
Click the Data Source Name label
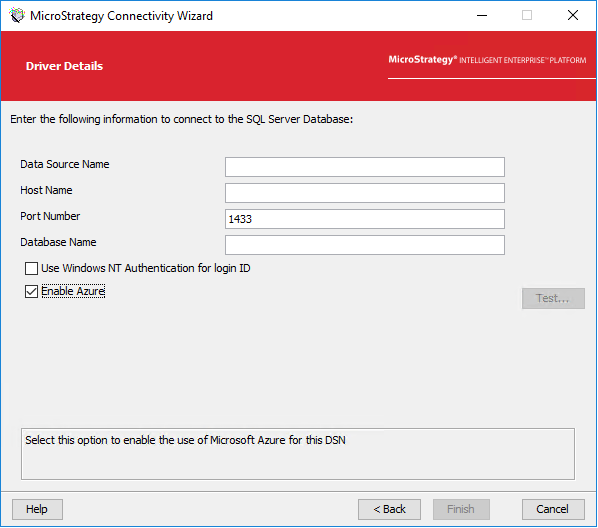(65, 164)
